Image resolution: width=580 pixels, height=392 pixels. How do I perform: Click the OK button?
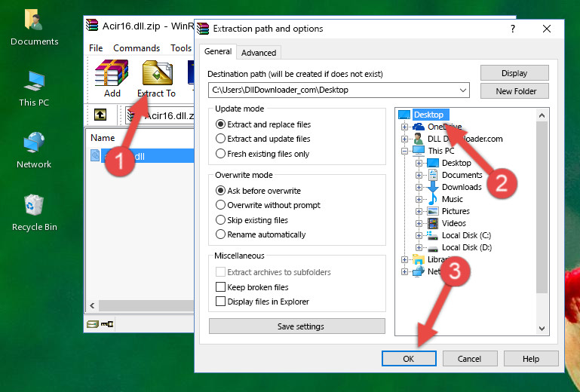tap(409, 359)
